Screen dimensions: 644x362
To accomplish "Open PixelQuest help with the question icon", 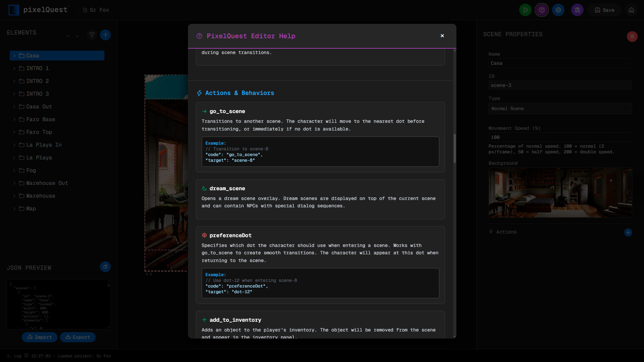I will 541,10.
